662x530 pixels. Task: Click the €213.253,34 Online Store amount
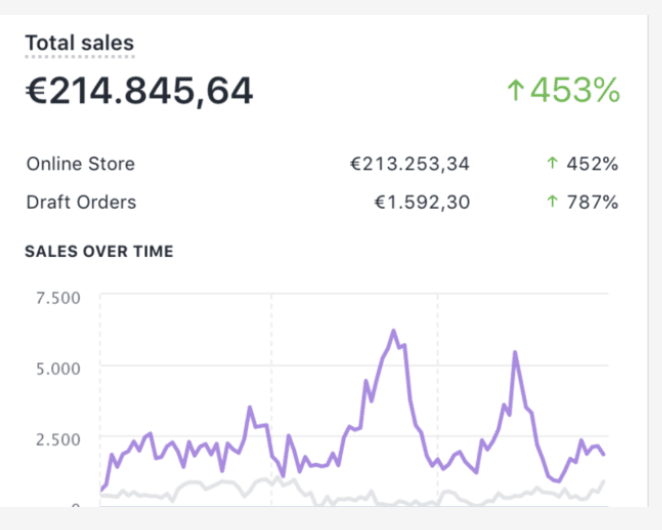[409, 164]
